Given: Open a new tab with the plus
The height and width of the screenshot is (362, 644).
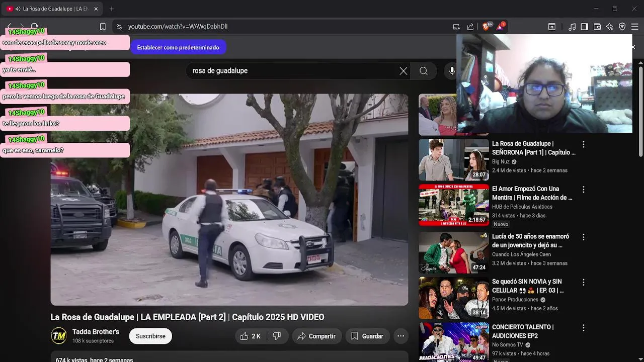Looking at the screenshot, I should (x=112, y=9).
